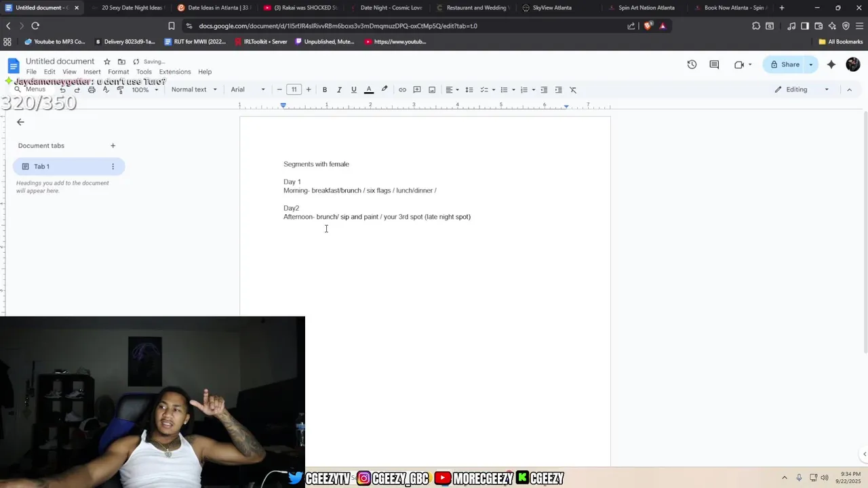This screenshot has height=488, width=868.
Task: Click the move document folder icon
Action: point(121,62)
